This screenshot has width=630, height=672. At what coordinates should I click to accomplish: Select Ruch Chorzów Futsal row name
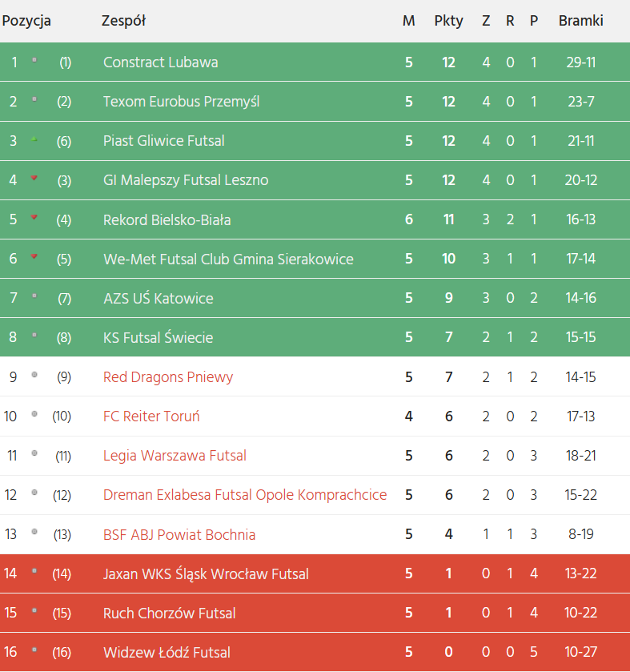pyautogui.click(x=169, y=613)
